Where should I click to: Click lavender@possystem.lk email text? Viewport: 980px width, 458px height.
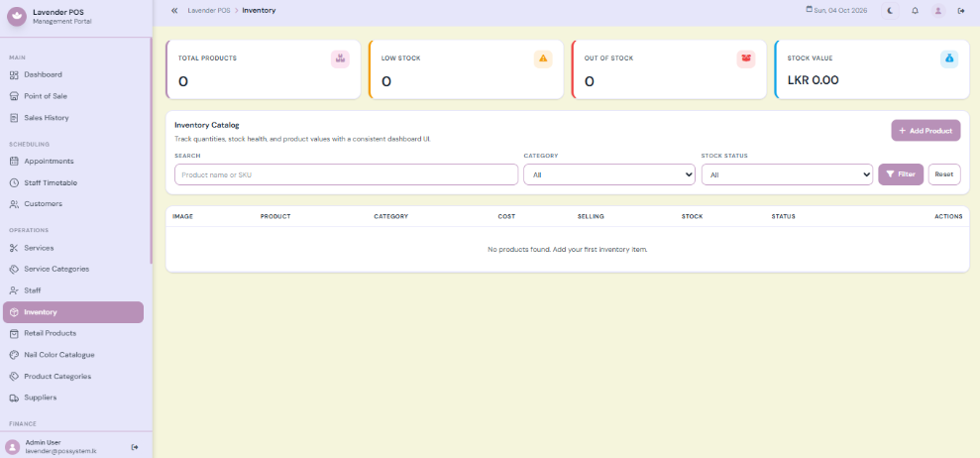pyautogui.click(x=60, y=450)
